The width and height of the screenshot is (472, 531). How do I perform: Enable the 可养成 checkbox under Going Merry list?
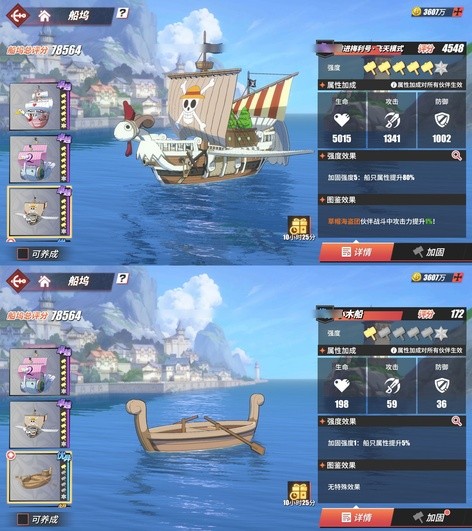click(23, 254)
